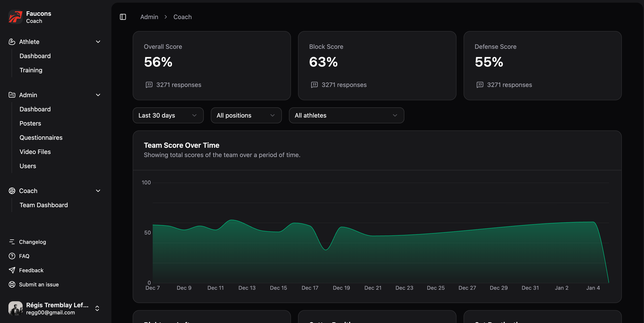Screen dimensions: 644x323
Task: Click the Admin breadcrumb link
Action: point(149,17)
